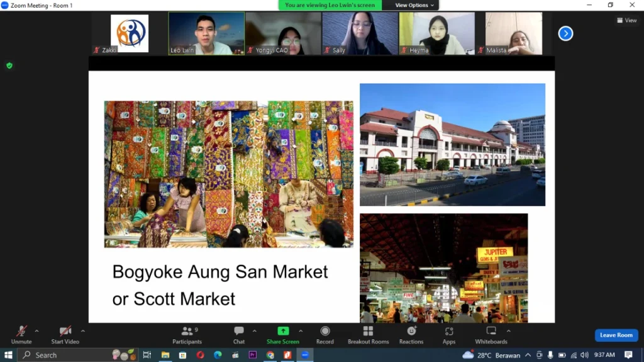Viewport: 644px width, 362px height.
Task: Expand arrow beside Whiteboards
Action: [x=508, y=331]
